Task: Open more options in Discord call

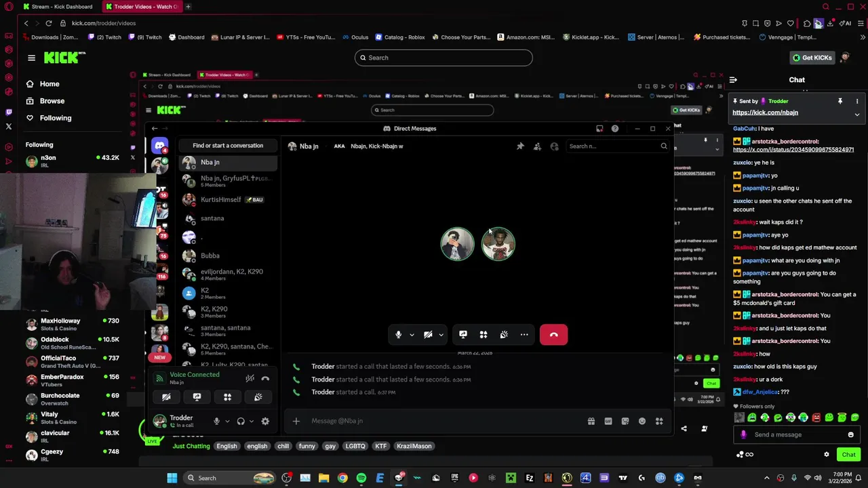Action: point(524,335)
